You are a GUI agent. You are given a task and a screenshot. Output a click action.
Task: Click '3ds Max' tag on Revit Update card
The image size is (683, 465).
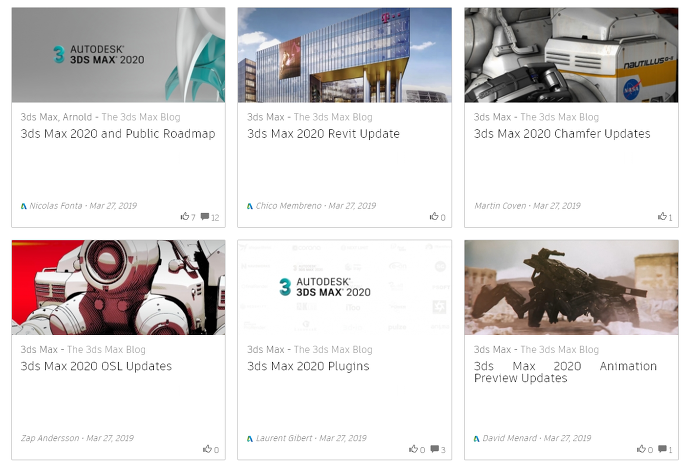(266, 117)
